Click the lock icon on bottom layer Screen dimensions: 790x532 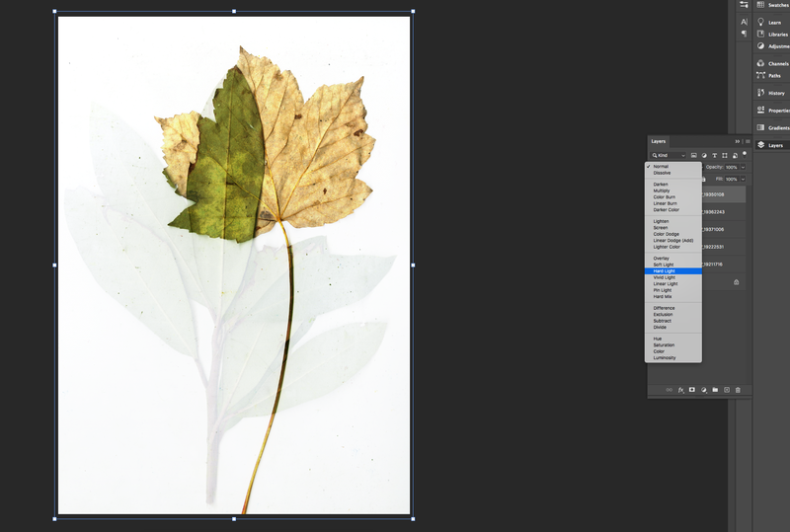[736, 282]
